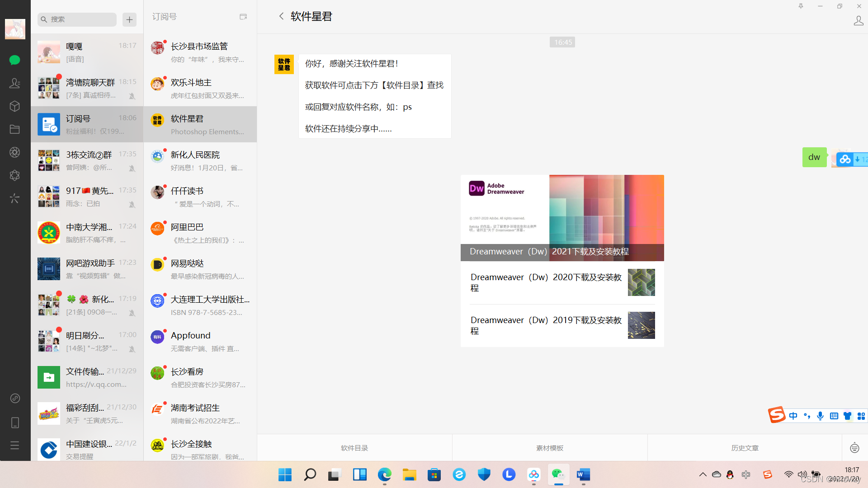Open the 阿里巴巴 subscription
The height and width of the screenshot is (488, 868).
(x=200, y=233)
